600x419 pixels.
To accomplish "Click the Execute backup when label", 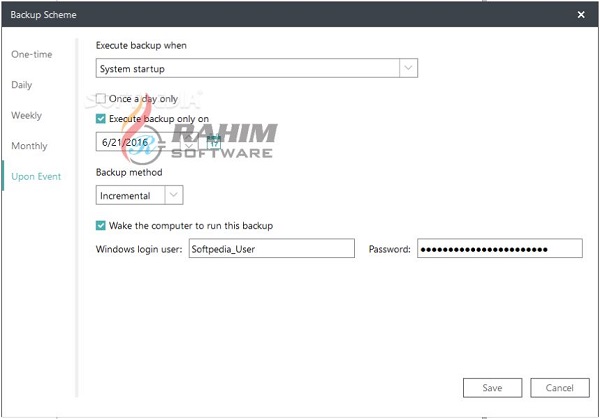I will [x=141, y=46].
